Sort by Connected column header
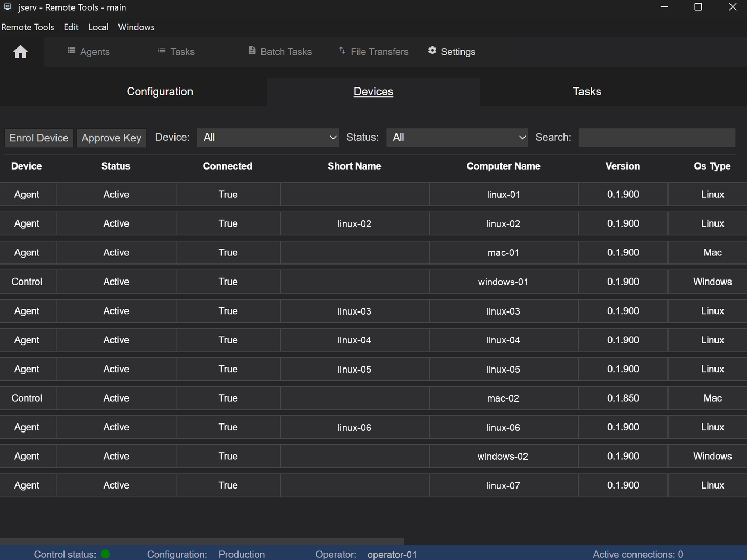The width and height of the screenshot is (747, 560). [x=228, y=166]
